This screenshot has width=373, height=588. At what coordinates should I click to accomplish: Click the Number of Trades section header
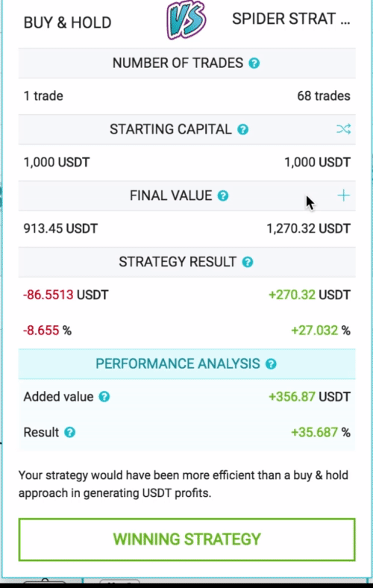pyautogui.click(x=186, y=63)
